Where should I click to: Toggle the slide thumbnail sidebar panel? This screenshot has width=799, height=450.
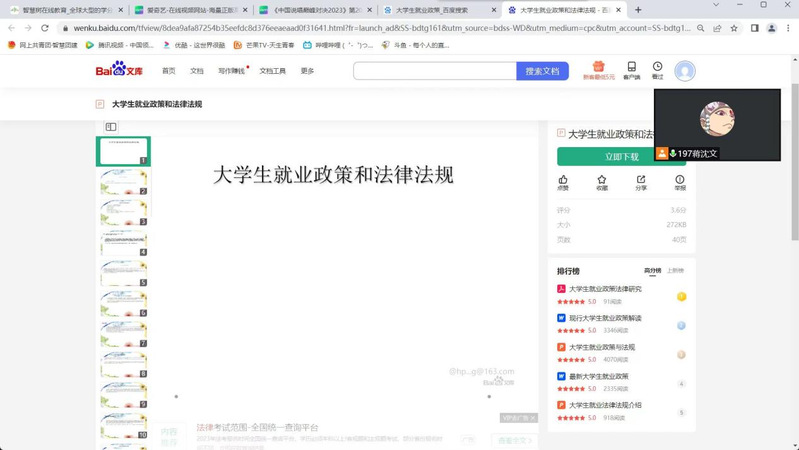point(111,127)
